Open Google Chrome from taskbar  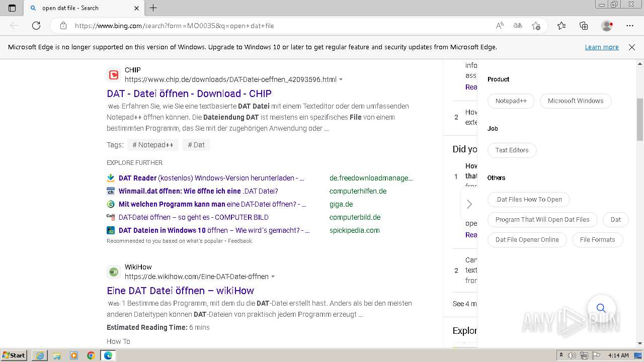tap(91, 355)
